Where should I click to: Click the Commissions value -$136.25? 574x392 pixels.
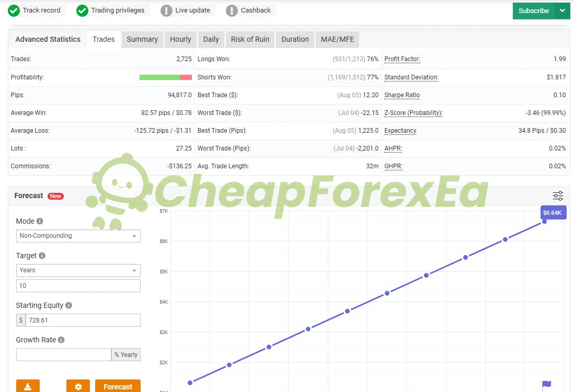(179, 166)
